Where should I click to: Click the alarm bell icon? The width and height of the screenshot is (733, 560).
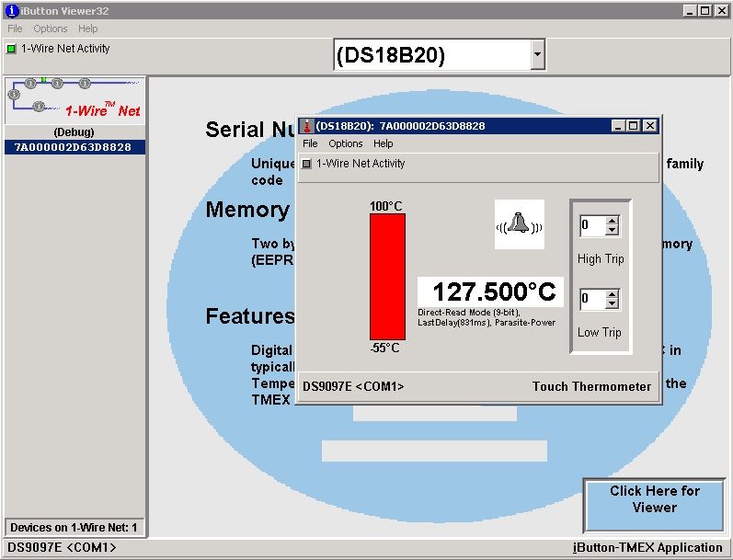pos(520,224)
